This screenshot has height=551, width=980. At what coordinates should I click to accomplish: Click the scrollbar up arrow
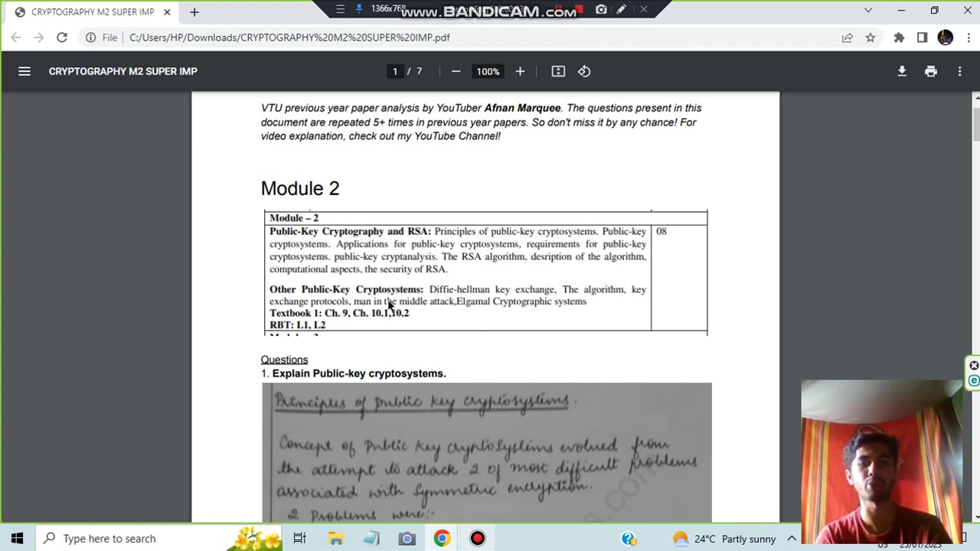(x=976, y=98)
